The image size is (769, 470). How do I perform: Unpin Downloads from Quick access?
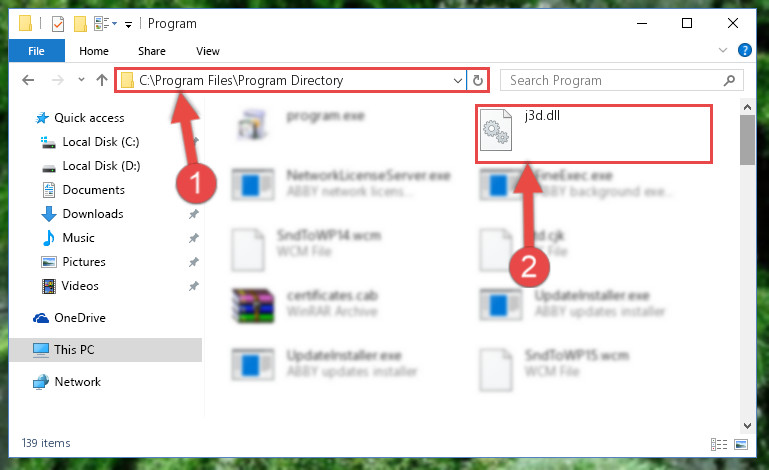[x=194, y=214]
